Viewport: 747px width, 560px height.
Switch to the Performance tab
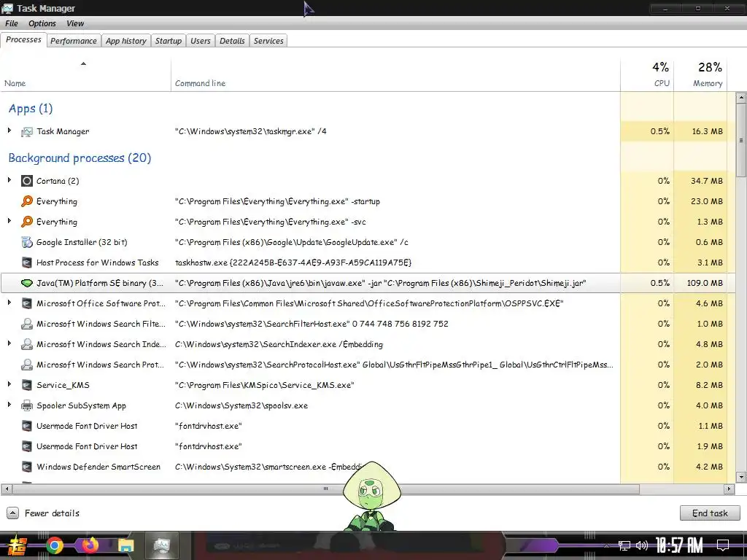(x=74, y=41)
